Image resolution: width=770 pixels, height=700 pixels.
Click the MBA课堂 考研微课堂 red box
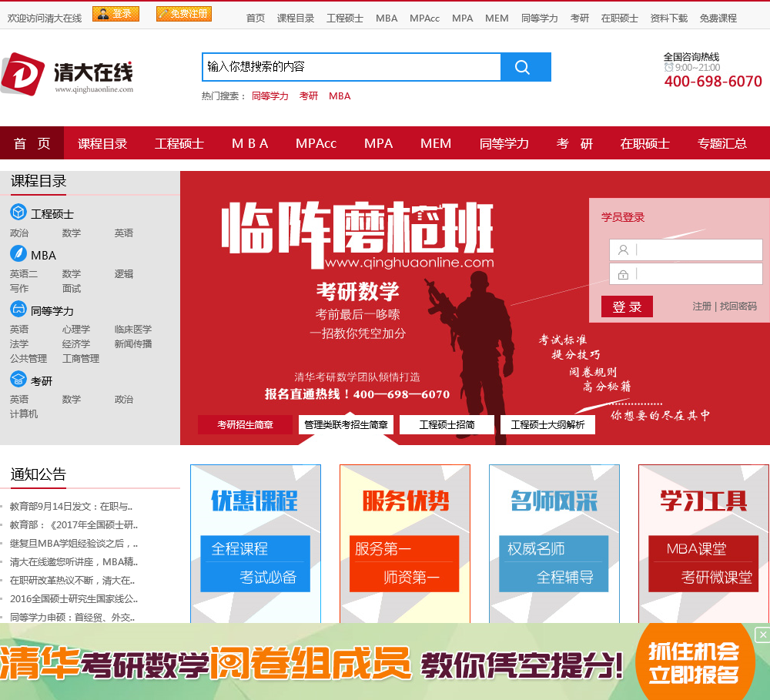703,564
